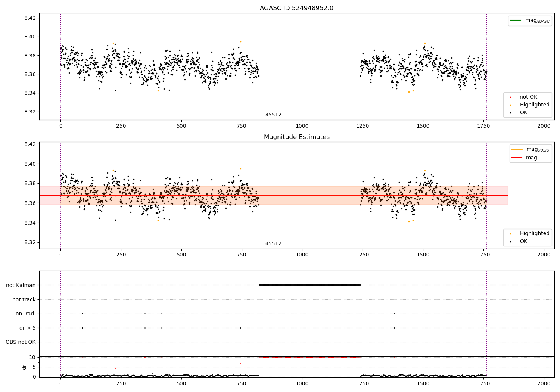
Task: Click the black 'not Kalman' data bar
Action: tap(309, 285)
